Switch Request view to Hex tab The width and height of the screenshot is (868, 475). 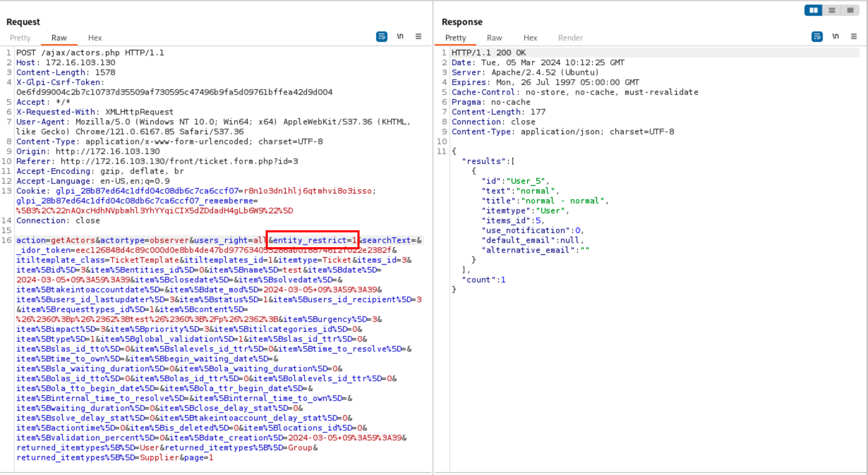tap(95, 38)
